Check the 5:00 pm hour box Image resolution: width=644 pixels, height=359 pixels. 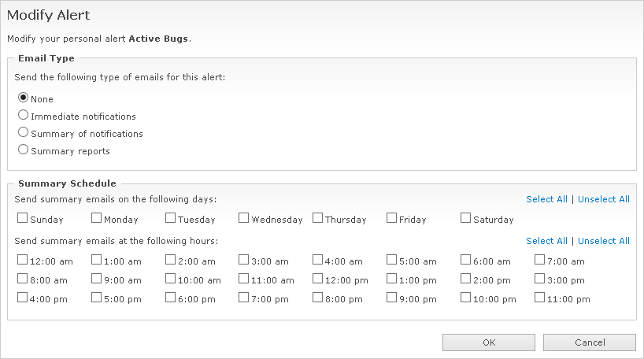pos(97,298)
